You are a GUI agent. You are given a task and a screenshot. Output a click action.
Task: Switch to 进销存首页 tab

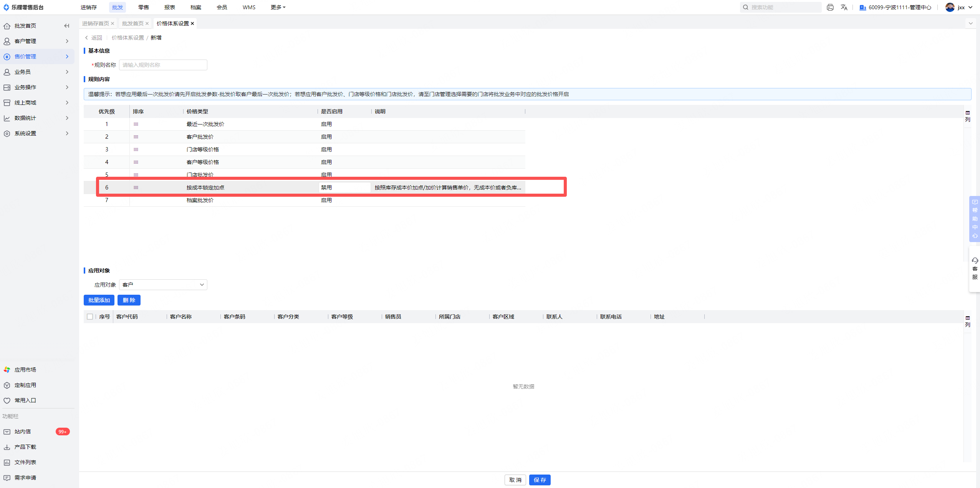(95, 23)
